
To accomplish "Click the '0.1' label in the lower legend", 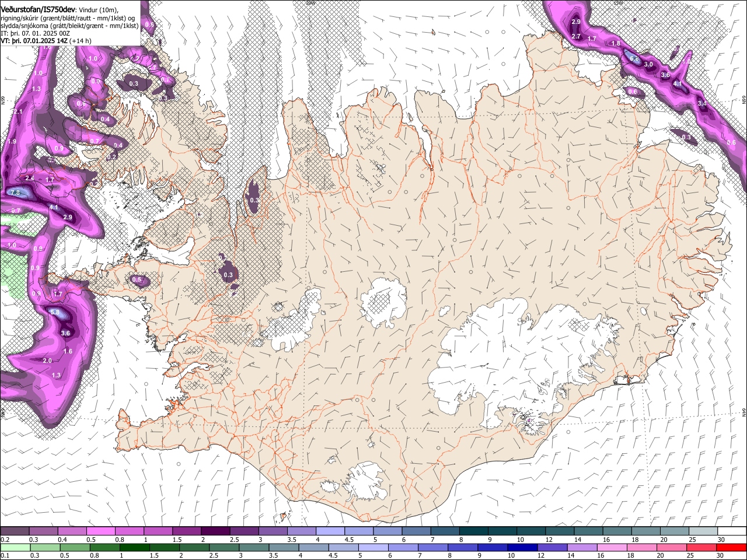I will (5, 555).
